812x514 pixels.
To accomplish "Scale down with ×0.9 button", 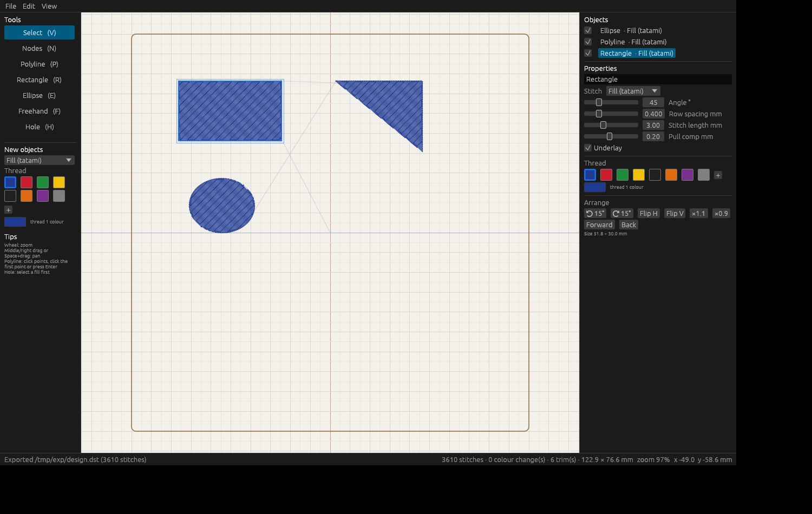I will (721, 213).
